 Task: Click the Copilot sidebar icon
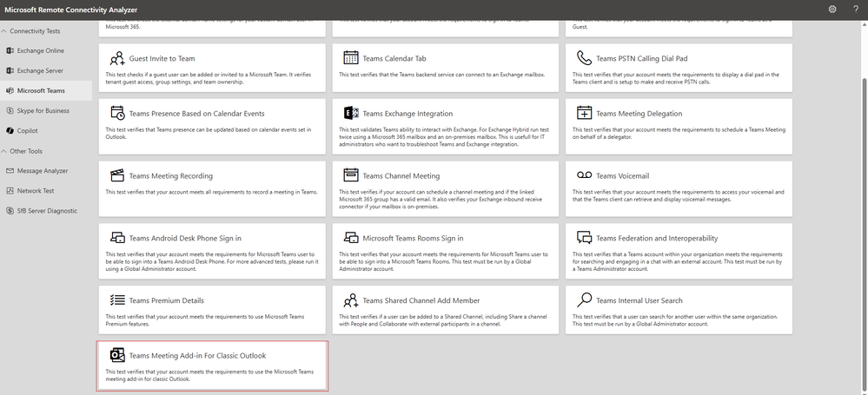10,130
